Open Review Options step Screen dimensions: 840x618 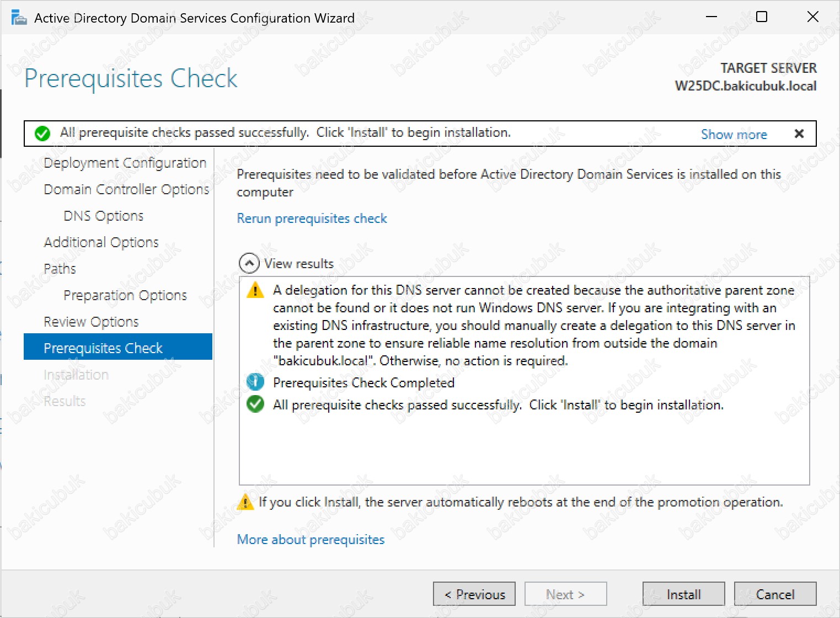91,322
